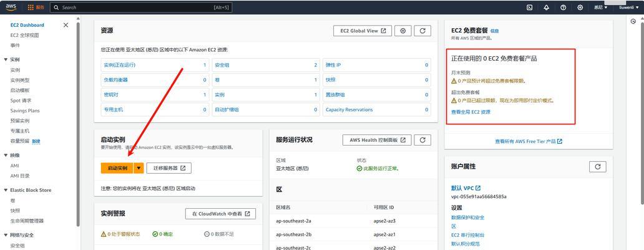Open 预留实例 in the sidebar
Screen dimensions: 644x250
pyautogui.click(x=20, y=121)
